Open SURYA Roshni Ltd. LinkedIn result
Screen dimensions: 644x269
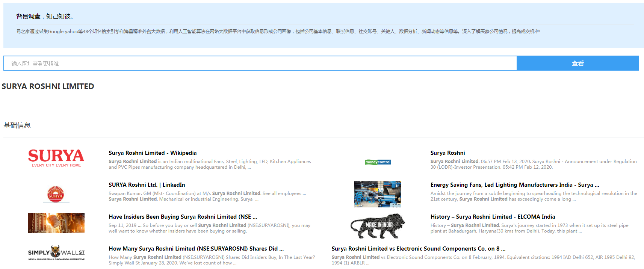tap(147, 185)
